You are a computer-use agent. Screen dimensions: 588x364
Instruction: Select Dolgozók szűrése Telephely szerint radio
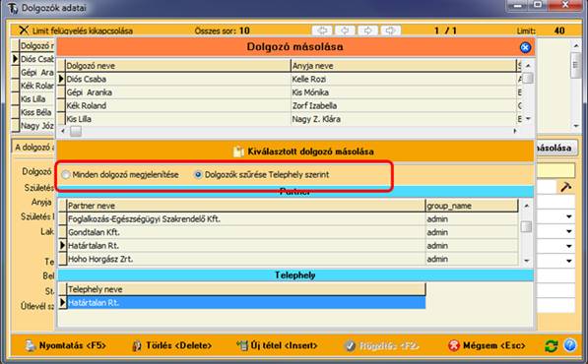click(198, 174)
